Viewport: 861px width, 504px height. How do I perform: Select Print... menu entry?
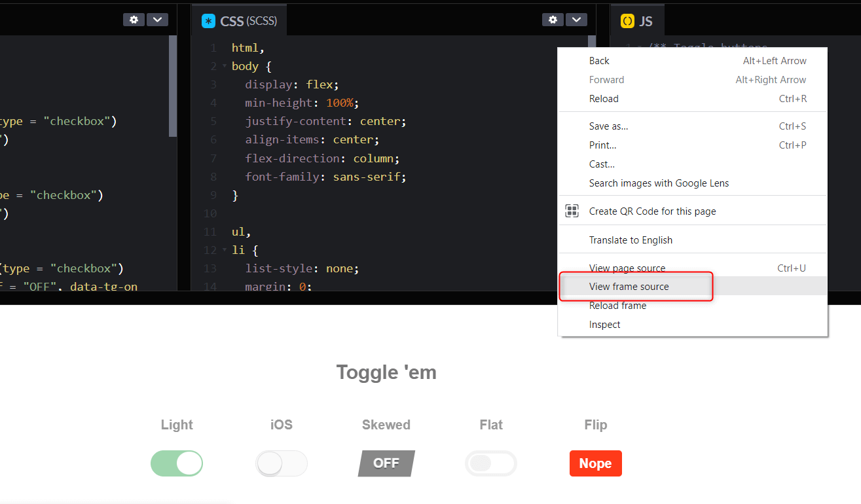click(693, 145)
